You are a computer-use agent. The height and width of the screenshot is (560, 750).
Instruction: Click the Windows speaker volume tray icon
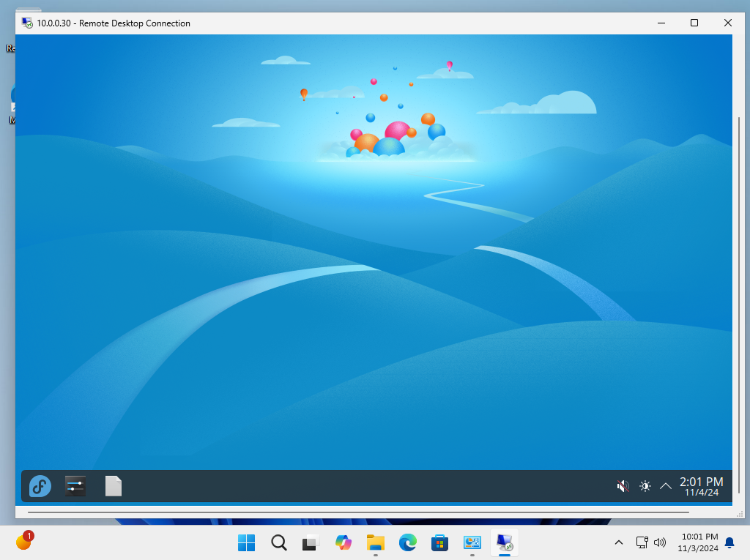(x=660, y=542)
